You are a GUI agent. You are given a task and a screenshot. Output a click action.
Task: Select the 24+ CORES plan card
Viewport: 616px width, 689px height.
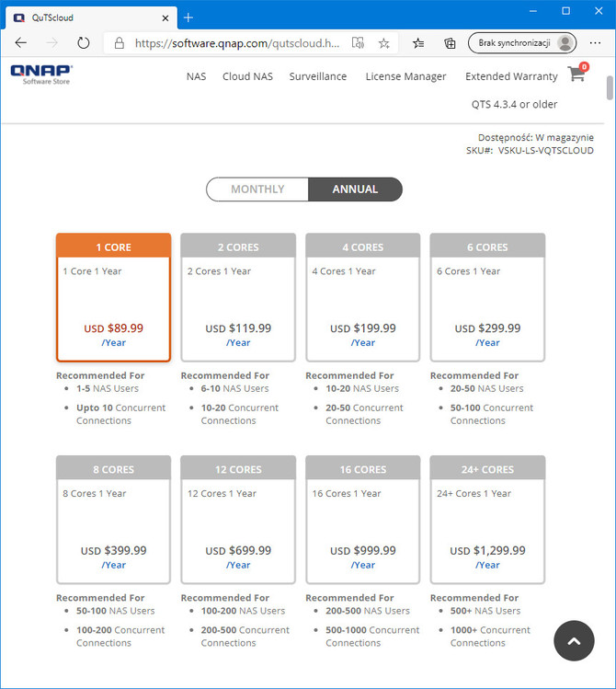[487, 520]
